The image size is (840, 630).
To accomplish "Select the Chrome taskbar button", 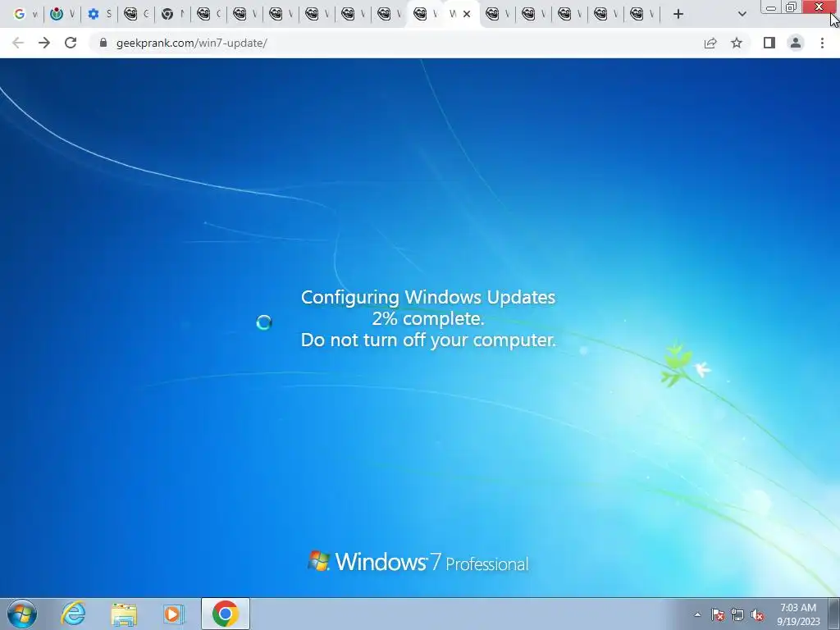I will coord(226,614).
